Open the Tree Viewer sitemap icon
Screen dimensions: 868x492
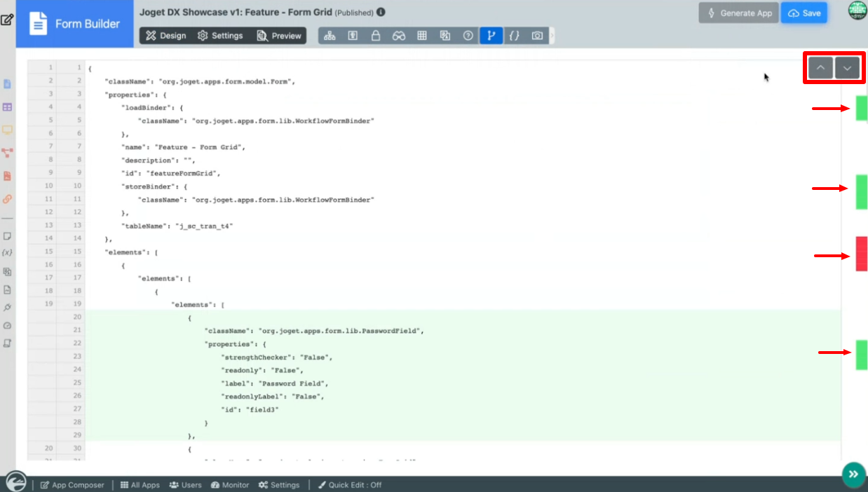click(x=330, y=36)
